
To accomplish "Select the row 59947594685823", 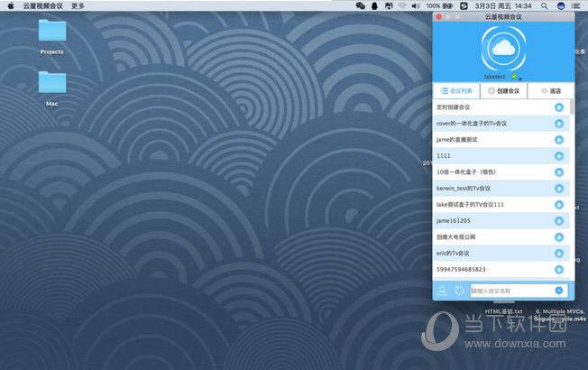I will pos(501,270).
